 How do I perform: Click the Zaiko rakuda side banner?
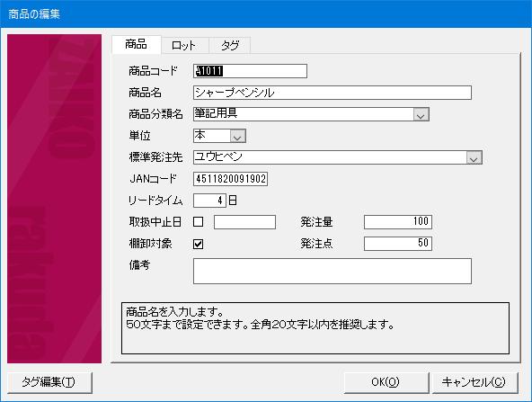(x=54, y=199)
